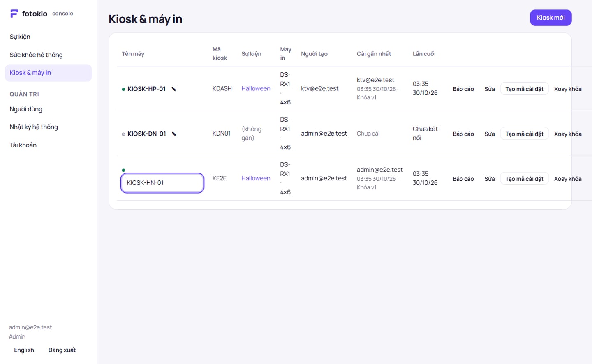Viewport: 592px width, 364px height.
Task: Edit KIOSK-DN-01 with Sửa
Action: pos(490,134)
